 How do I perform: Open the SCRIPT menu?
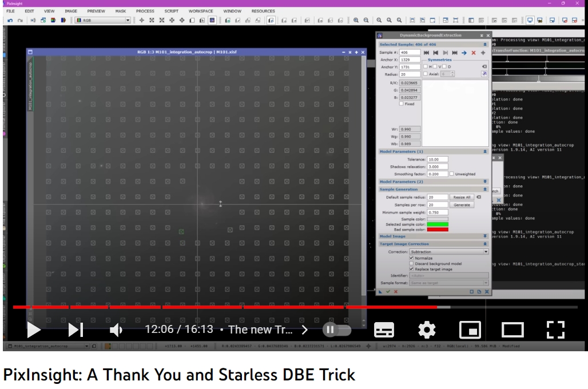[x=172, y=11]
